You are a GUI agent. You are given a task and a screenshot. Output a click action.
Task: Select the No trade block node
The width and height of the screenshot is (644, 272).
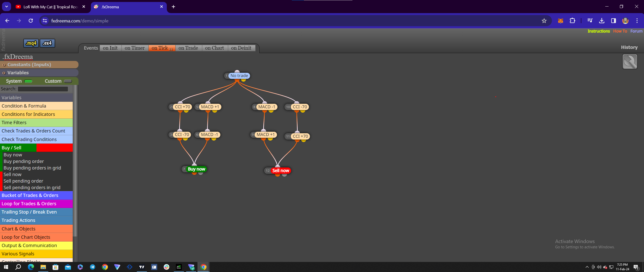pos(239,76)
